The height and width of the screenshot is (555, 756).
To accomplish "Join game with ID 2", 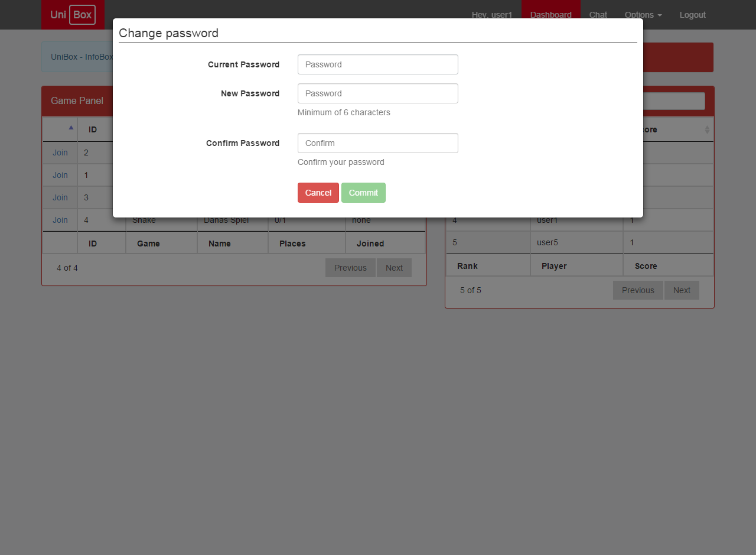I will tap(60, 152).
